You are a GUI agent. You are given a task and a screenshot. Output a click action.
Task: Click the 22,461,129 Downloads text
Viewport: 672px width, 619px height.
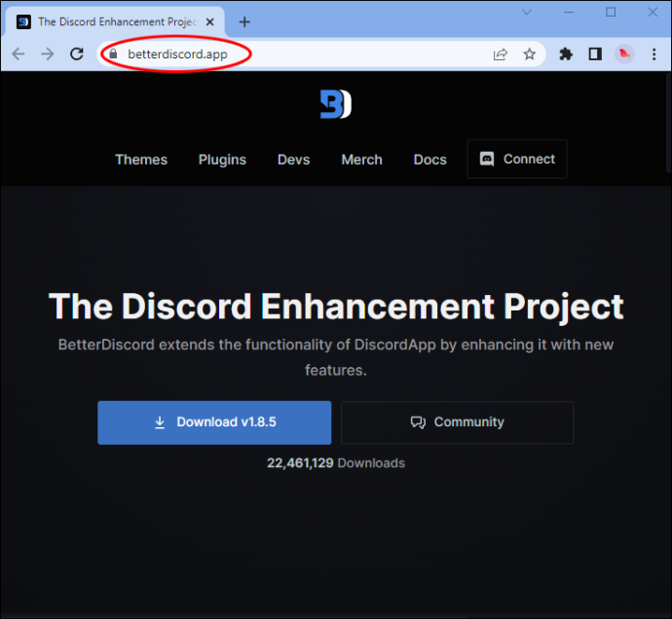[336, 463]
